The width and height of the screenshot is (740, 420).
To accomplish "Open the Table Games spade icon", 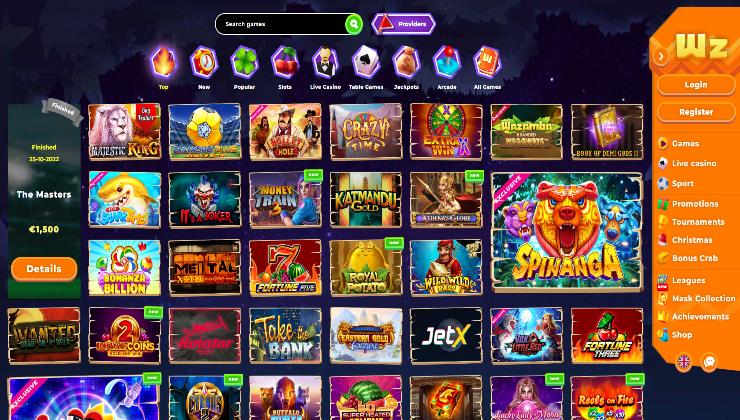I will pyautogui.click(x=366, y=62).
